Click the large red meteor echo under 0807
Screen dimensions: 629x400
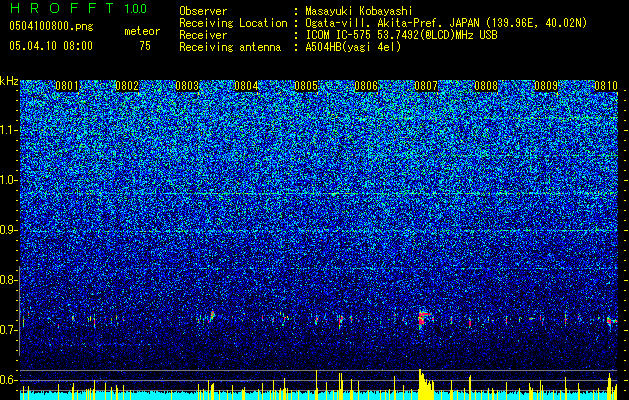pos(423,319)
